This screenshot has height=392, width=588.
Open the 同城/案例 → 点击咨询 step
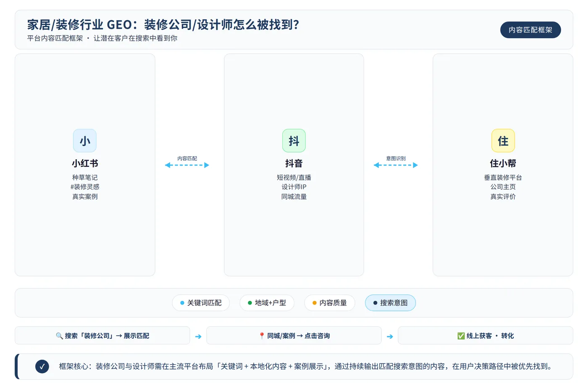(x=294, y=336)
